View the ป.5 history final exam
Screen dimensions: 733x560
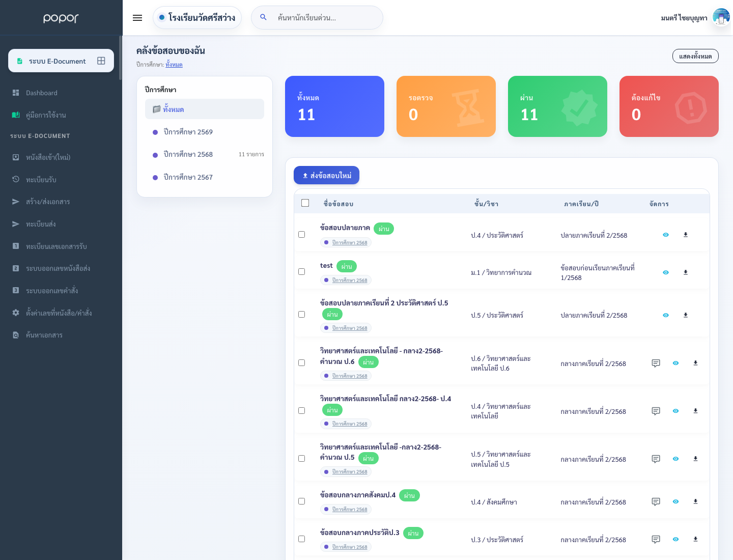pyautogui.click(x=666, y=315)
